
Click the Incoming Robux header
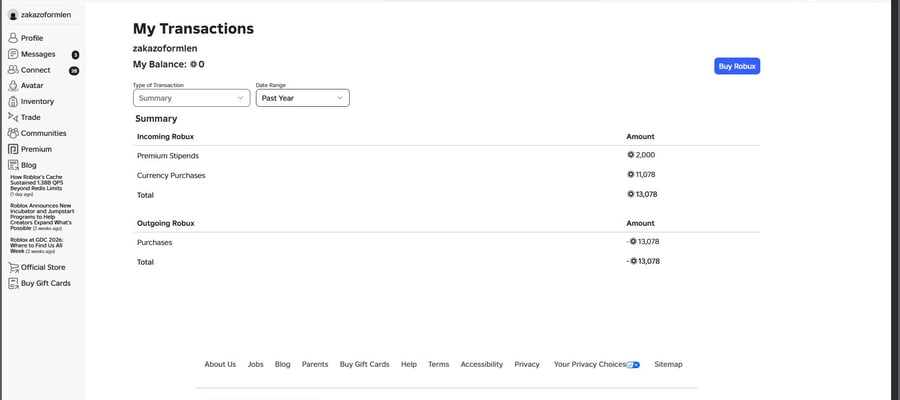(x=165, y=137)
